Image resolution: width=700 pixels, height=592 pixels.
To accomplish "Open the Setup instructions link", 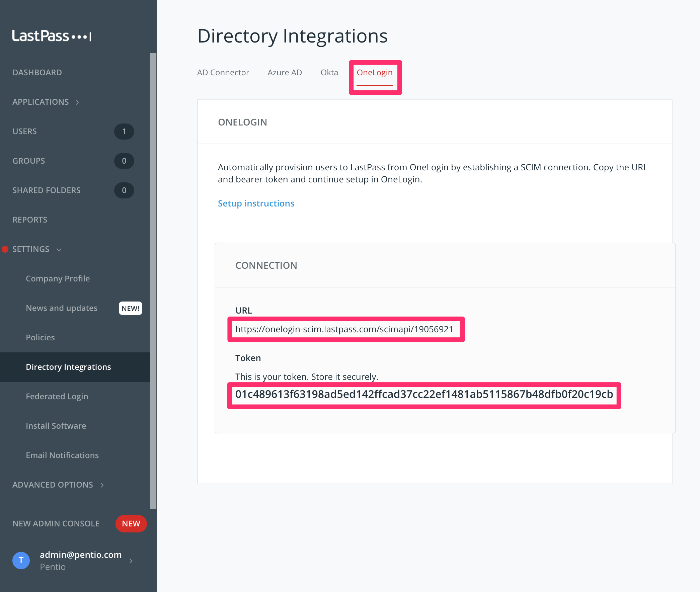I will point(256,204).
